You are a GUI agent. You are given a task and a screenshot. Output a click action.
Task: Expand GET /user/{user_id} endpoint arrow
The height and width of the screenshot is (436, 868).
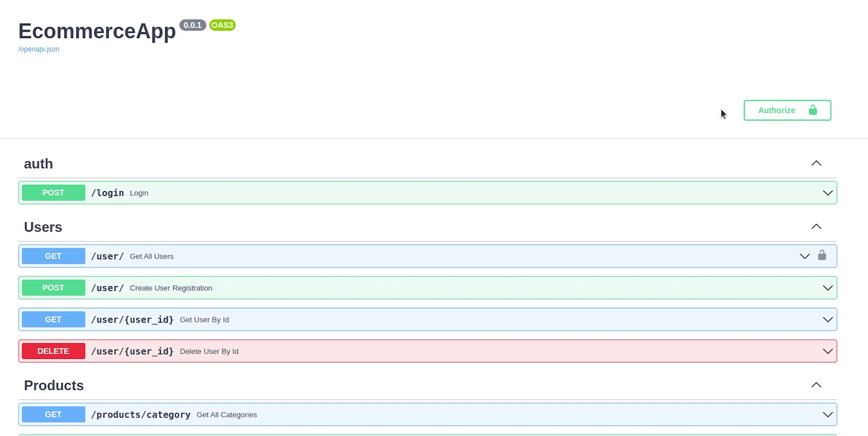click(827, 319)
